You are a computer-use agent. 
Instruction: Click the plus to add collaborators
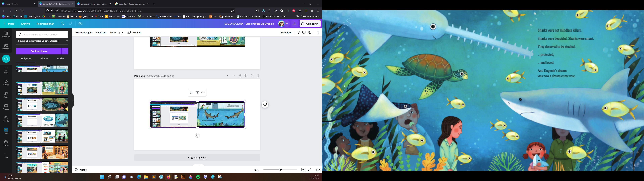tap(287, 24)
